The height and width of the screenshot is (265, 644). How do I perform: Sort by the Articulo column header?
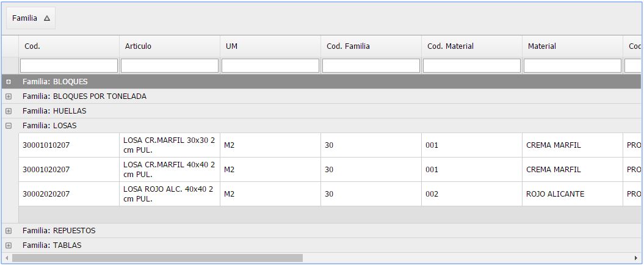(x=170, y=46)
